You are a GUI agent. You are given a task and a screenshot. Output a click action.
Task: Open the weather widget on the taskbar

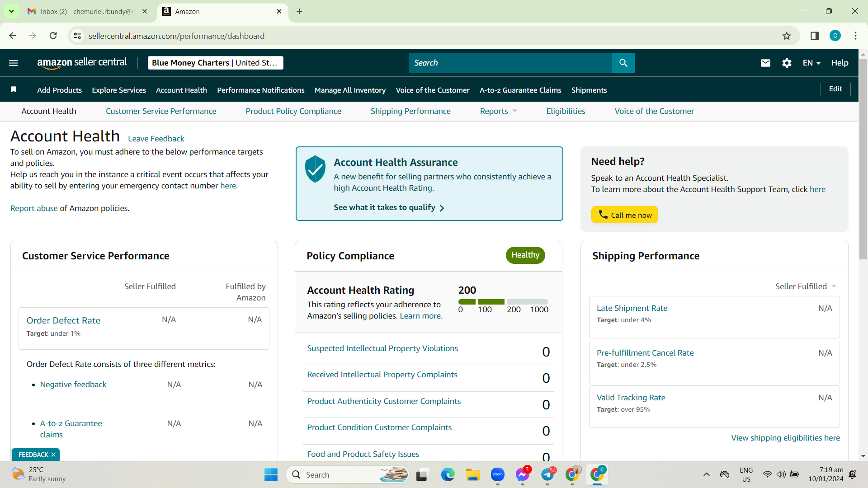[38, 474]
